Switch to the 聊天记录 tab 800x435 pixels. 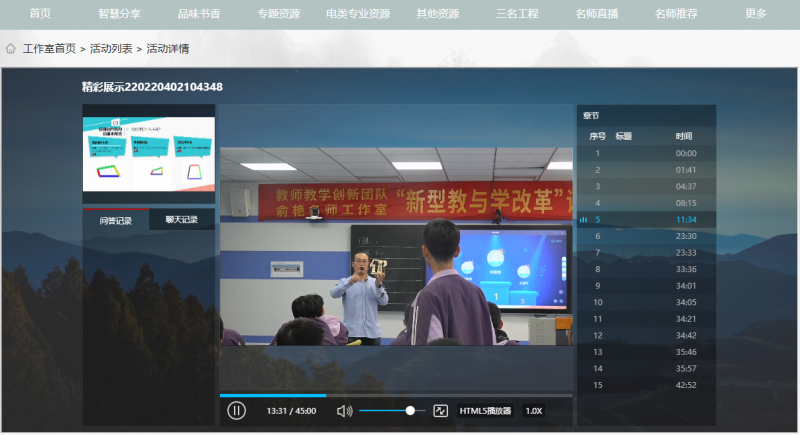[x=182, y=219]
